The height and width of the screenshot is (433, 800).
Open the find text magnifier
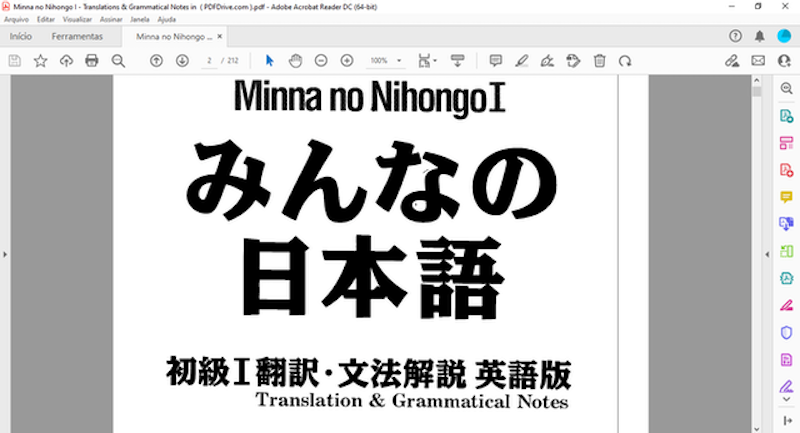(118, 61)
